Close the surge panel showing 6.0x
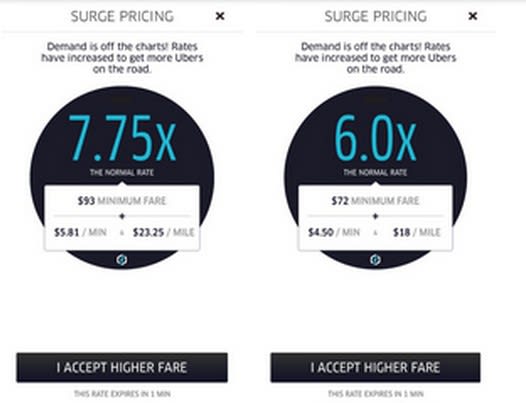This screenshot has width=526, height=403. tap(472, 16)
